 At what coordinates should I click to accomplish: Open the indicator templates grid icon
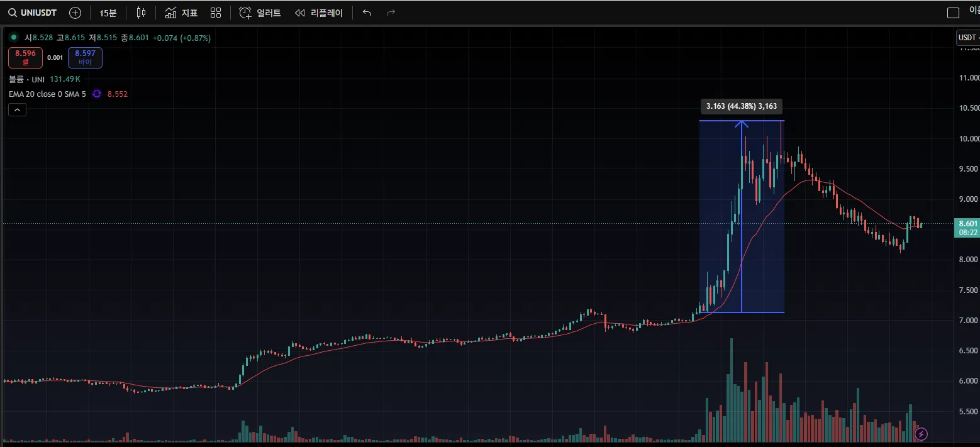[216, 13]
